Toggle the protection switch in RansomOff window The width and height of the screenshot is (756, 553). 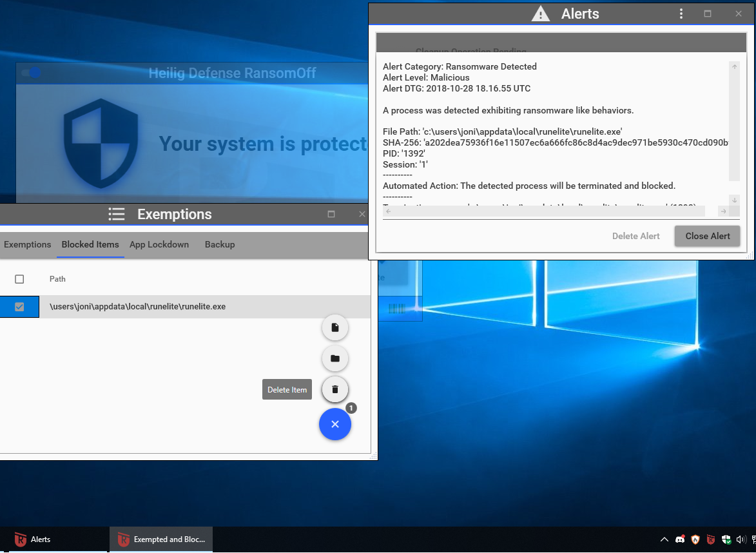[30, 73]
